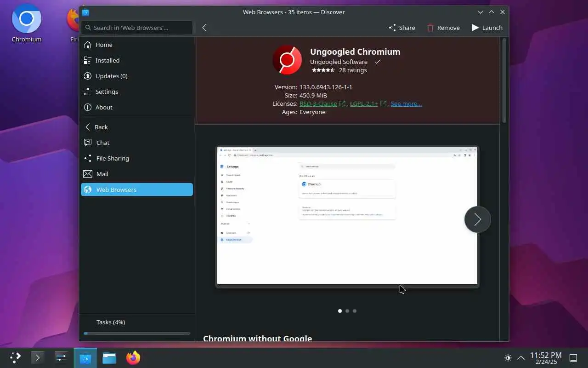Click the search field in Web Browsers
This screenshot has width=588, height=368.
click(137, 28)
